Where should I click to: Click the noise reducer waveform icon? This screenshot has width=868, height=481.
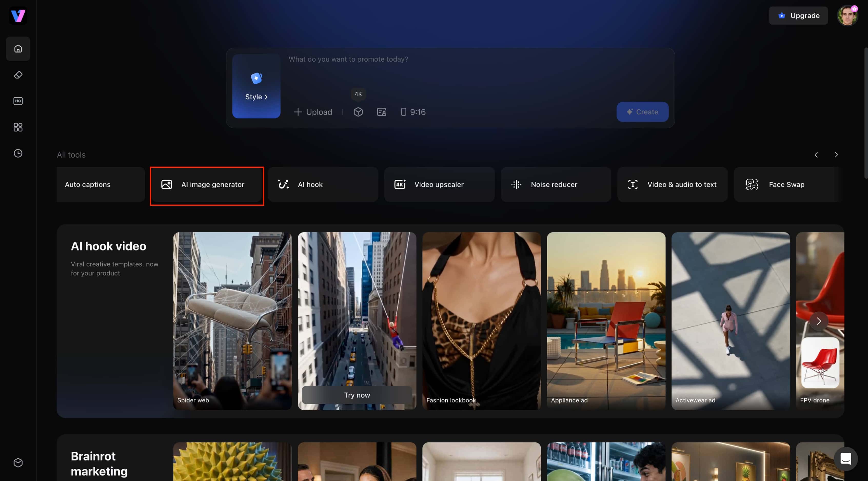[x=516, y=184]
